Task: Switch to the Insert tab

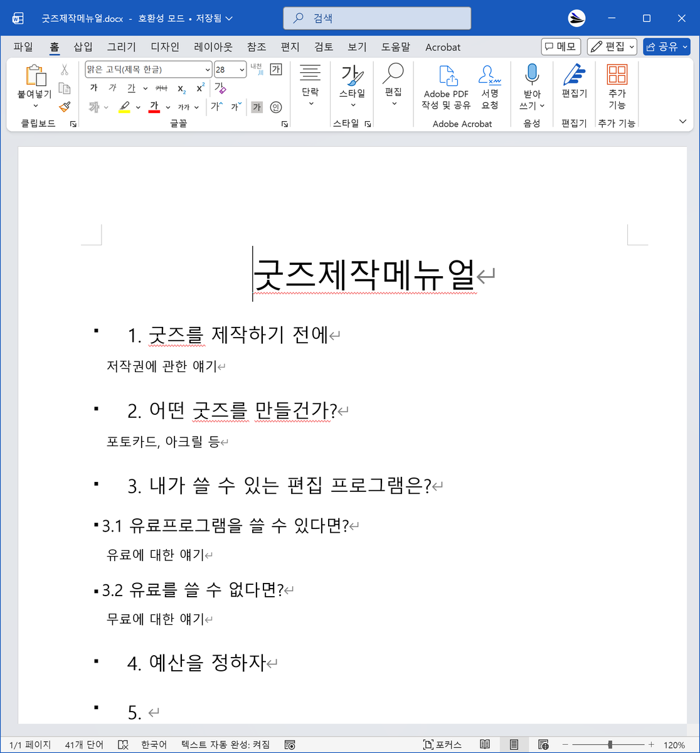Action: pyautogui.click(x=83, y=47)
